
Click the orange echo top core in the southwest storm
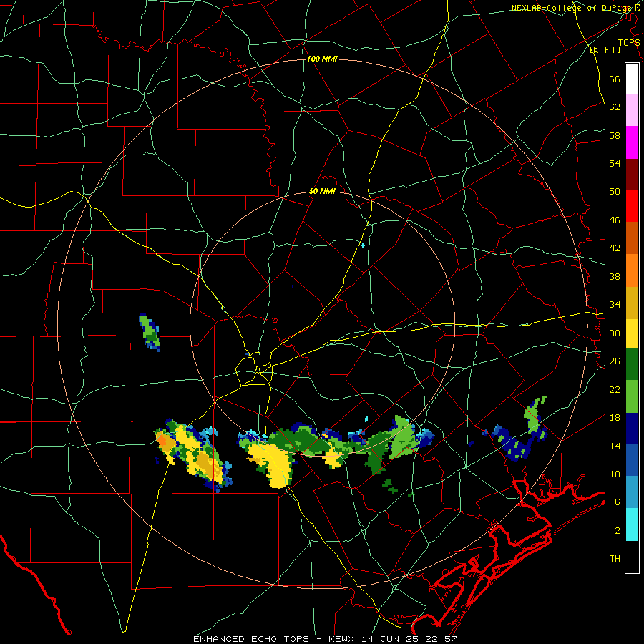tap(162, 441)
